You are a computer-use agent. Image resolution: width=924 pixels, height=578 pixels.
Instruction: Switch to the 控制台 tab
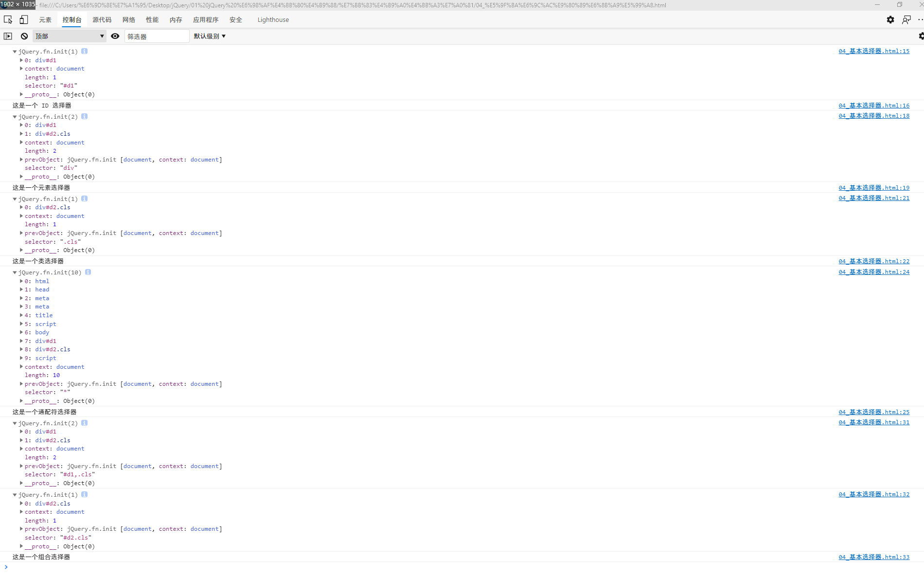[72, 20]
